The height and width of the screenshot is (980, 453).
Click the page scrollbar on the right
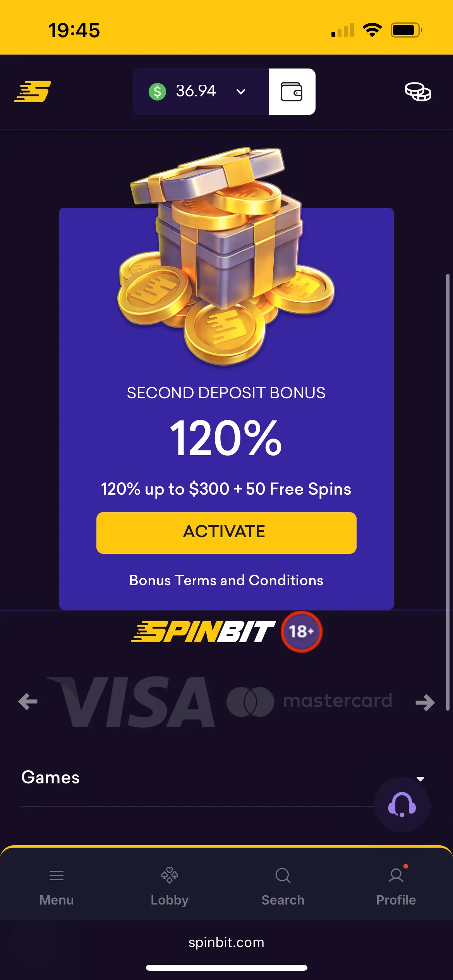448,492
